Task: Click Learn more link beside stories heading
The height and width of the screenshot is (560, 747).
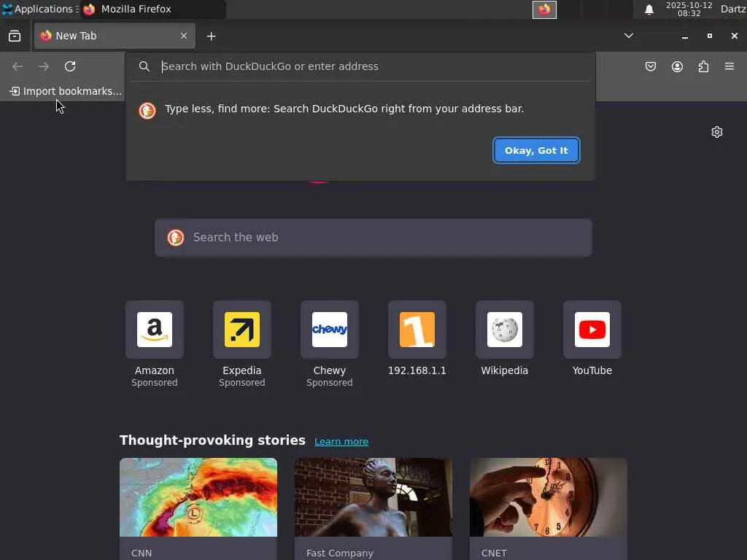Action: tap(341, 441)
